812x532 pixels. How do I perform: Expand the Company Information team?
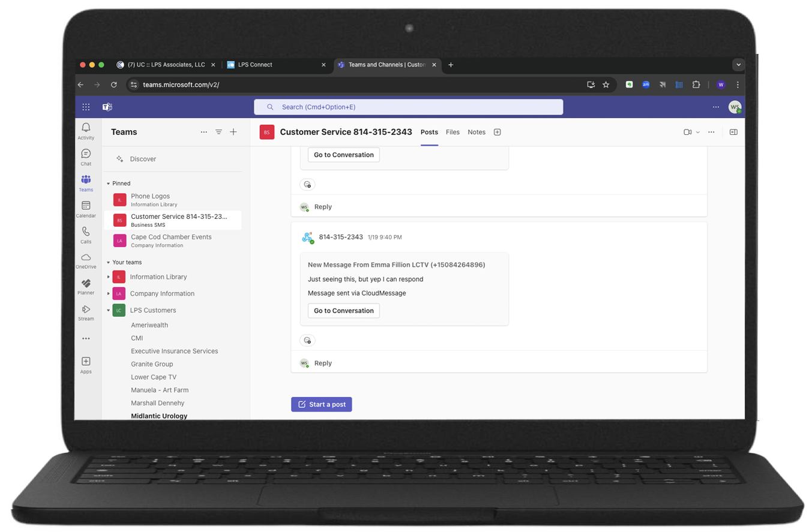coord(109,293)
